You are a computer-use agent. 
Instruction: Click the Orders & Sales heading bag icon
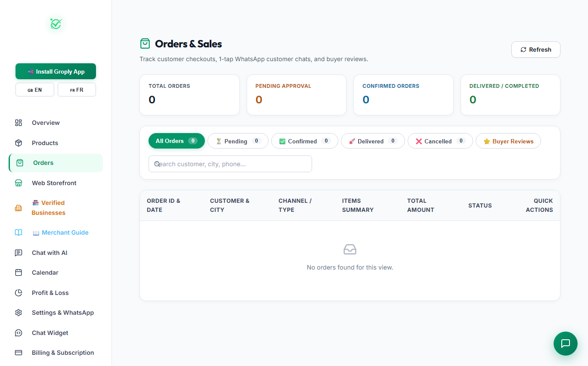145,43
